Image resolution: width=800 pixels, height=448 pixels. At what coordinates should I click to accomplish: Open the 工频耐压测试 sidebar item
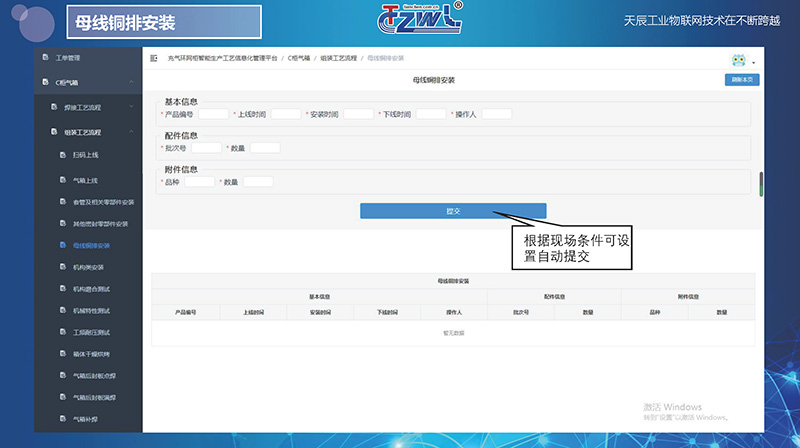coord(91,332)
